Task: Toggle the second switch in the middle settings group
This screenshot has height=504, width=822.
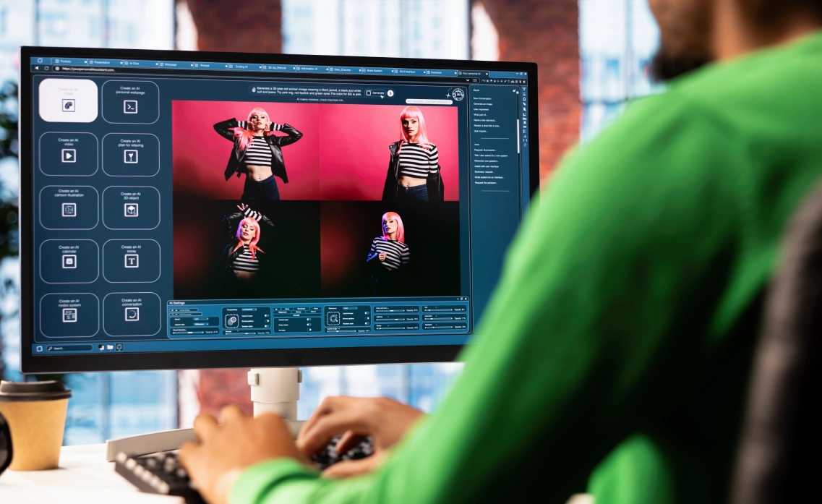Action: point(308,325)
